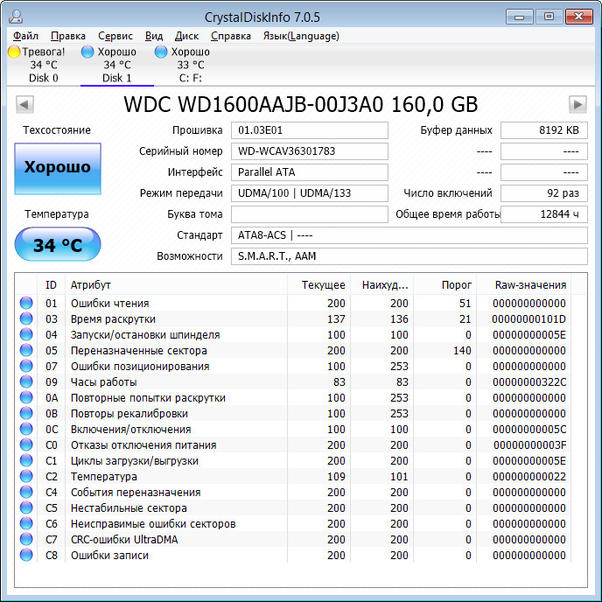Click yellow warning status icon for Disk 0
The image size is (602, 602).
click(14, 52)
